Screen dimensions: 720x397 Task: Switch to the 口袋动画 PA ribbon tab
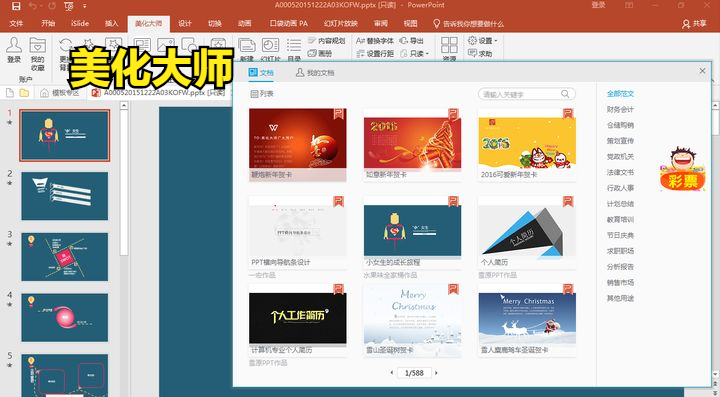(x=288, y=23)
